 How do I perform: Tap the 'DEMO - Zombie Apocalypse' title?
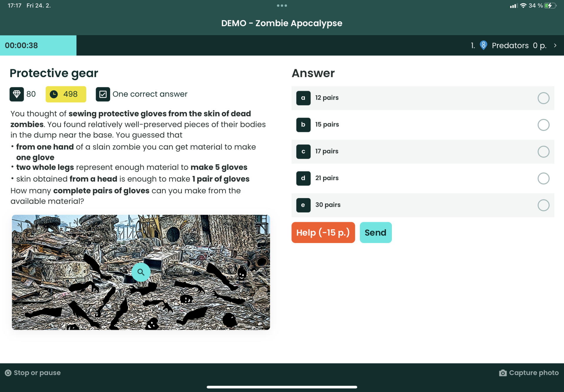(282, 23)
